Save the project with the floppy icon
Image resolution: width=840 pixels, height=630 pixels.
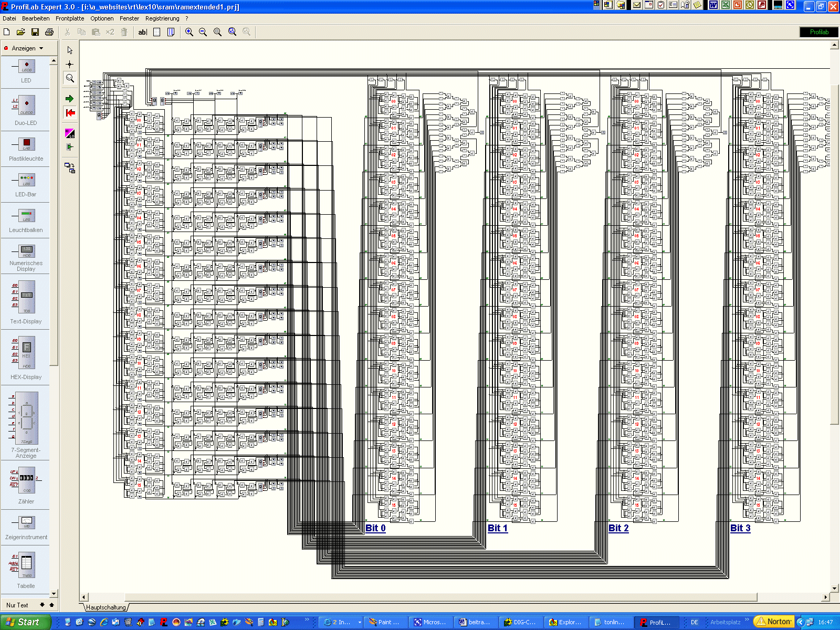click(35, 32)
